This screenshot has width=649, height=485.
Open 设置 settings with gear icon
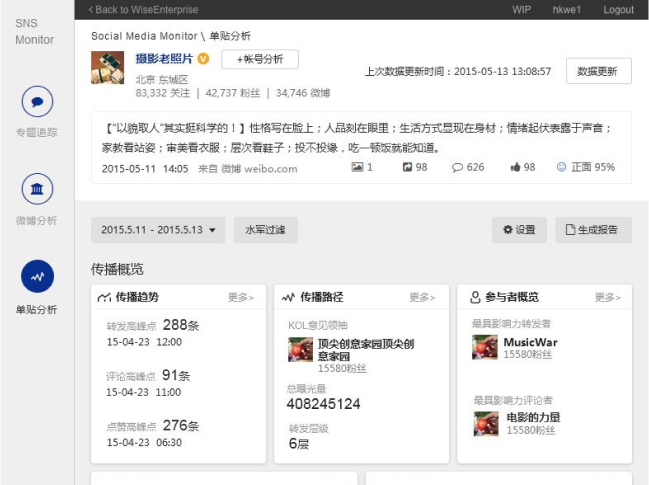tap(519, 230)
